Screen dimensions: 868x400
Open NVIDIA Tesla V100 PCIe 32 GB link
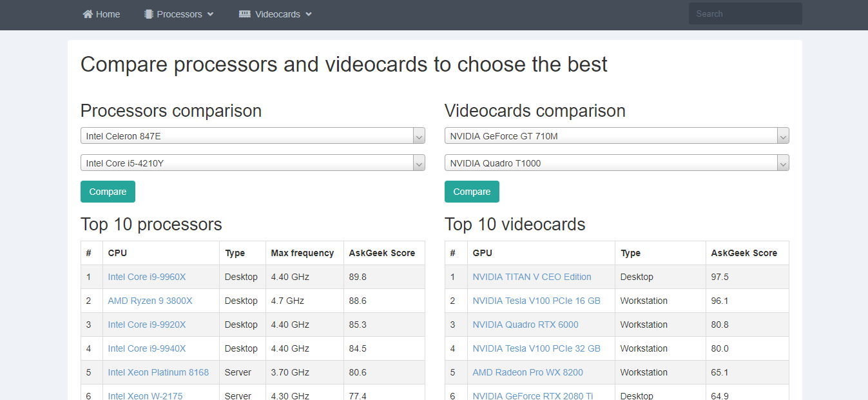[x=536, y=348]
